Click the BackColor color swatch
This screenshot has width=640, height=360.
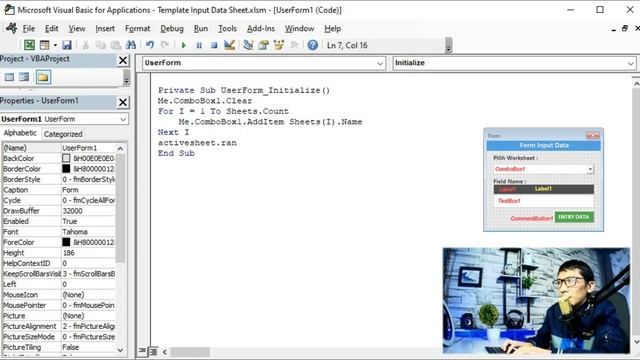coord(66,158)
